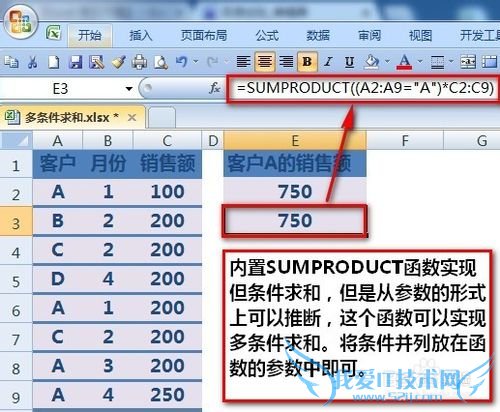Viewport: 500px width, 412px height.
Task: Click the Save As icon
Action: [96, 62]
